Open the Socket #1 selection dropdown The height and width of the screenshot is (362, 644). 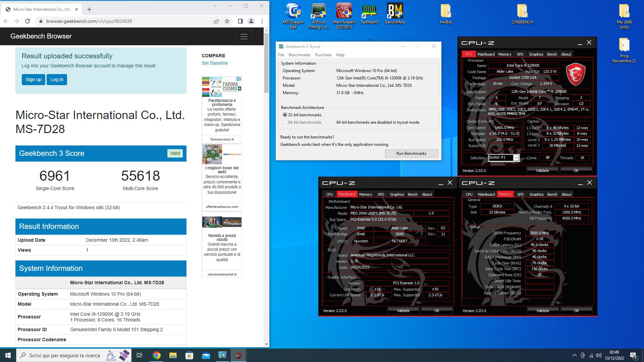(516, 158)
